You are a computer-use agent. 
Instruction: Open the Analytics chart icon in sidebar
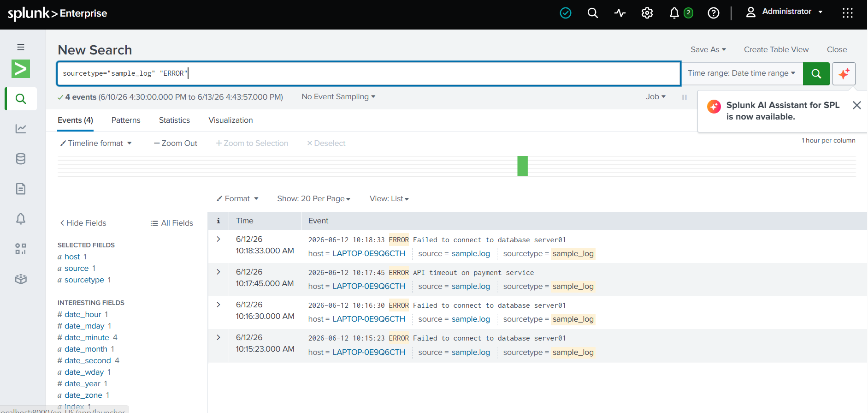[x=21, y=129]
